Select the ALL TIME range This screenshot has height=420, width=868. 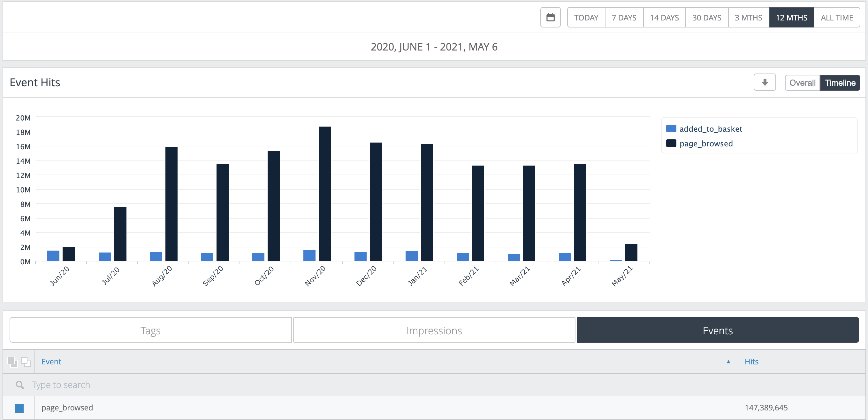pyautogui.click(x=837, y=18)
